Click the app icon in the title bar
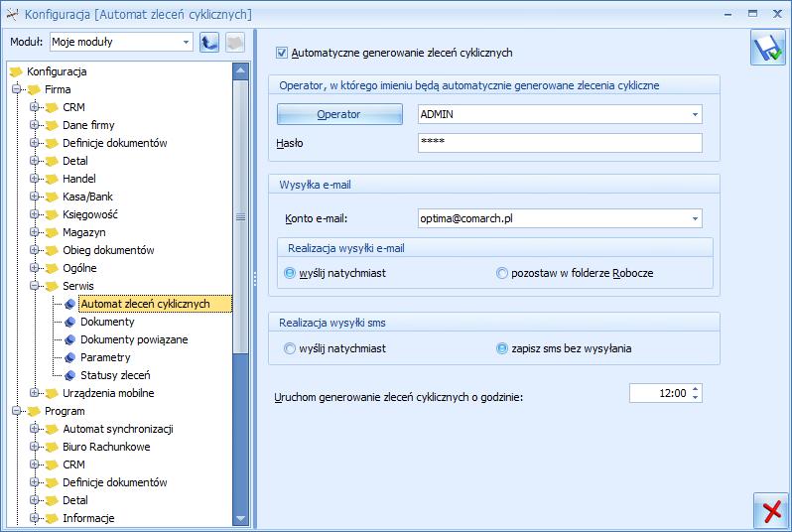This screenshot has height=532, width=792. click(12, 14)
